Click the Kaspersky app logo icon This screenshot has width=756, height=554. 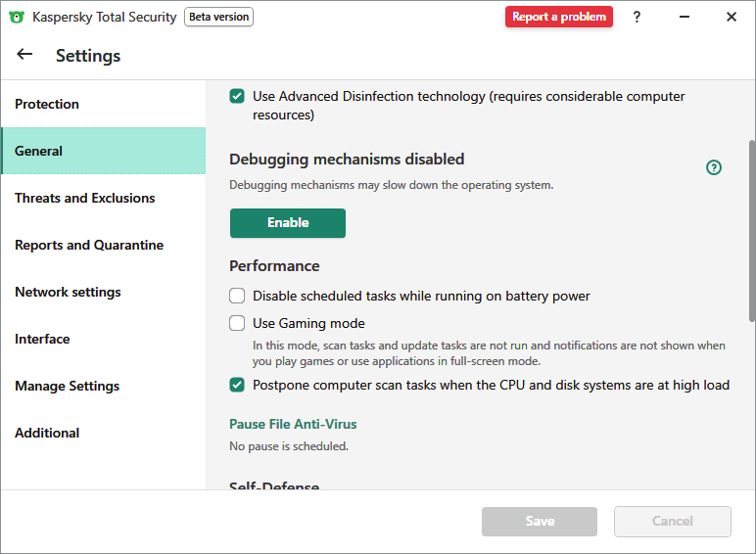pos(16,17)
